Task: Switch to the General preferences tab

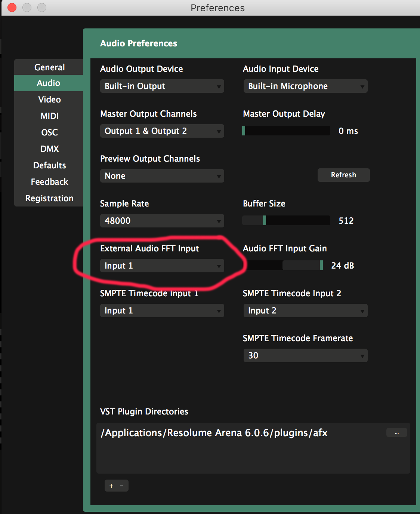Action: point(49,67)
